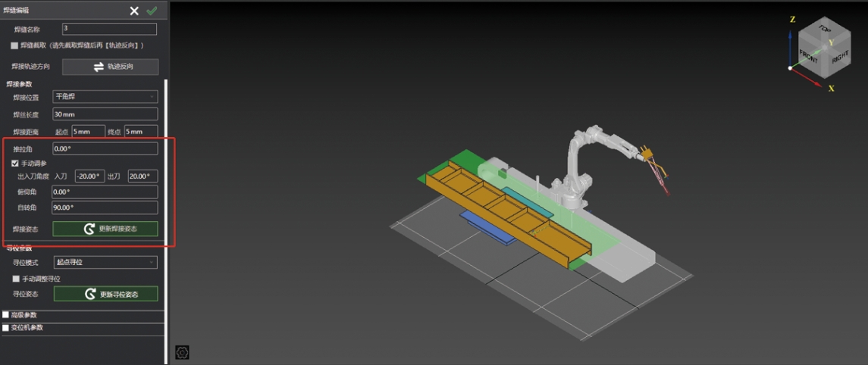Screen dimensions: 868x365
Task: Click the gear icon at viewport bottom-left
Action: (182, 352)
